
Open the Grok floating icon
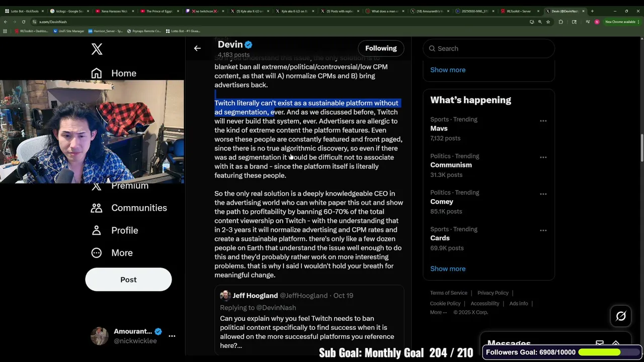[x=621, y=316]
